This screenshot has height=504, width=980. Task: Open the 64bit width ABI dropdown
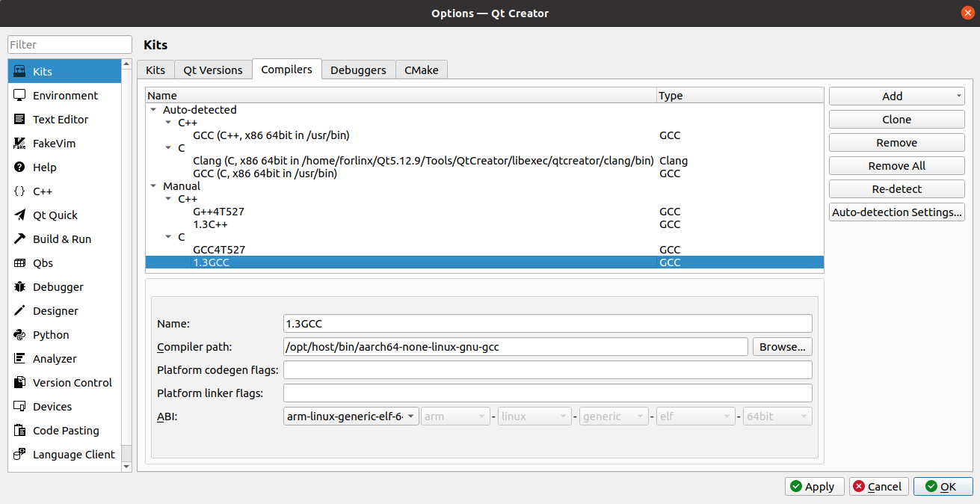[x=777, y=417]
